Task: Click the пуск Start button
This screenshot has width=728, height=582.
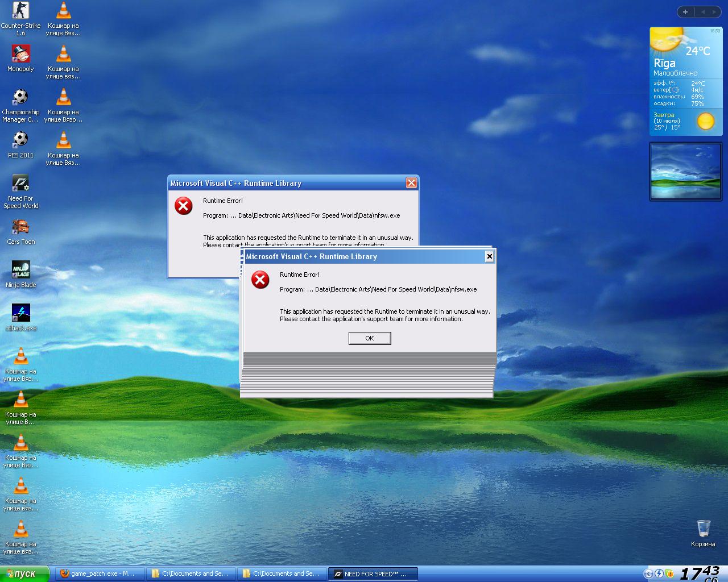Action: pos(25,574)
